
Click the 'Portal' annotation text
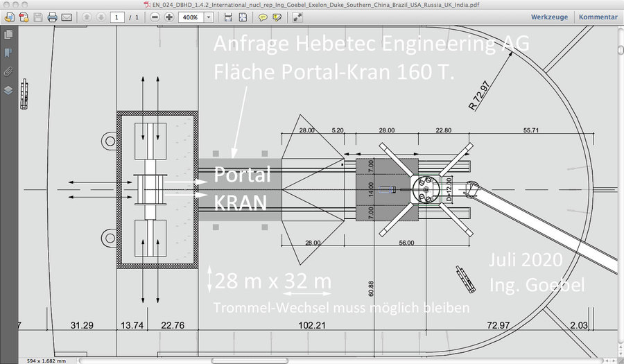(243, 175)
